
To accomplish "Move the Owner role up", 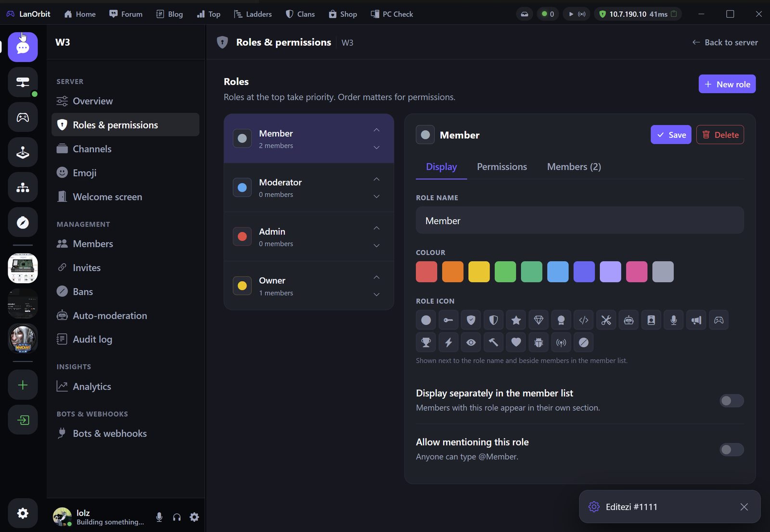I will pyautogui.click(x=377, y=277).
